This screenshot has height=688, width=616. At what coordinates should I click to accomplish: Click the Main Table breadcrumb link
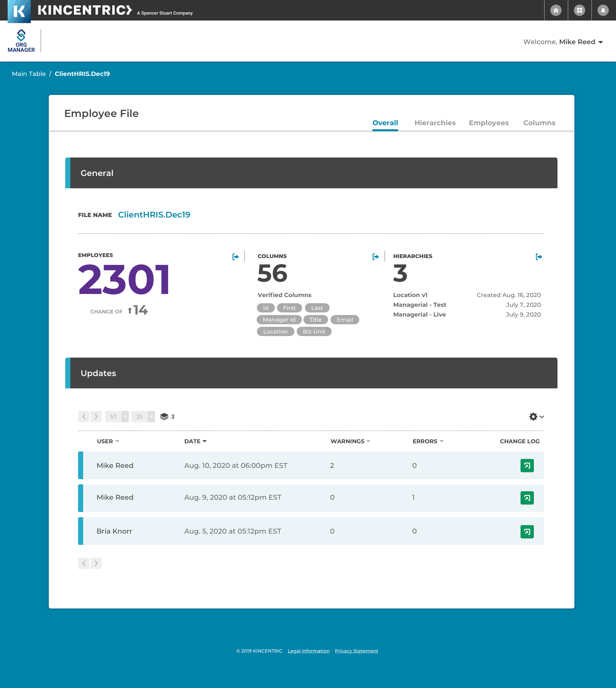(29, 74)
